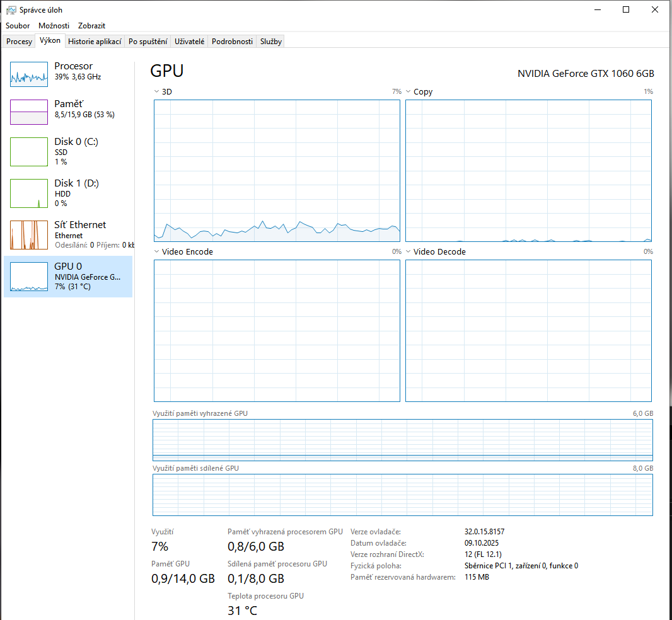Viewport: 672px width, 620px height.
Task: Go to the Po spuštění tab
Action: [x=148, y=42]
